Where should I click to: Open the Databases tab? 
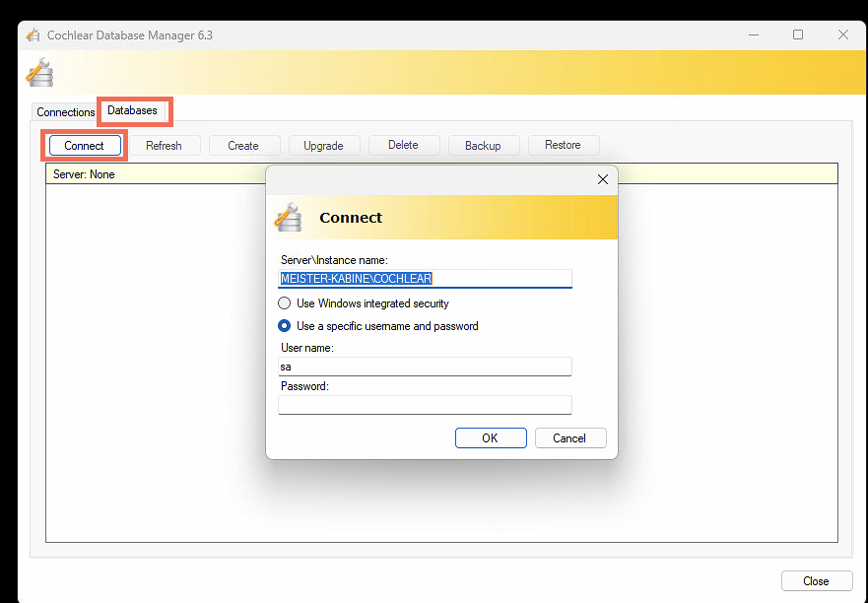(133, 111)
